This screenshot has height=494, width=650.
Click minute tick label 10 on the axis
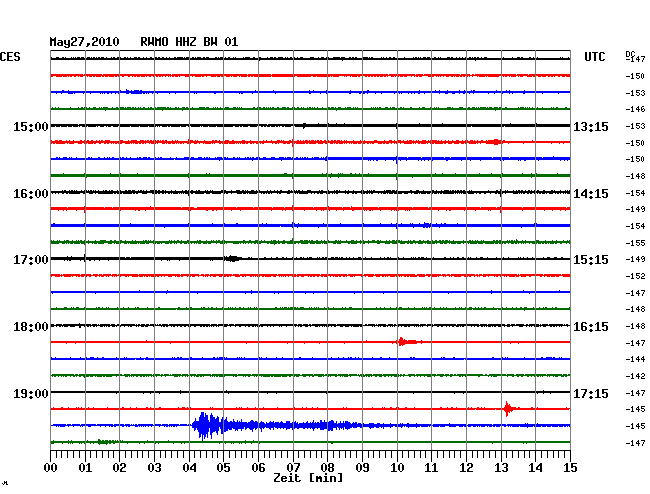[397, 468]
